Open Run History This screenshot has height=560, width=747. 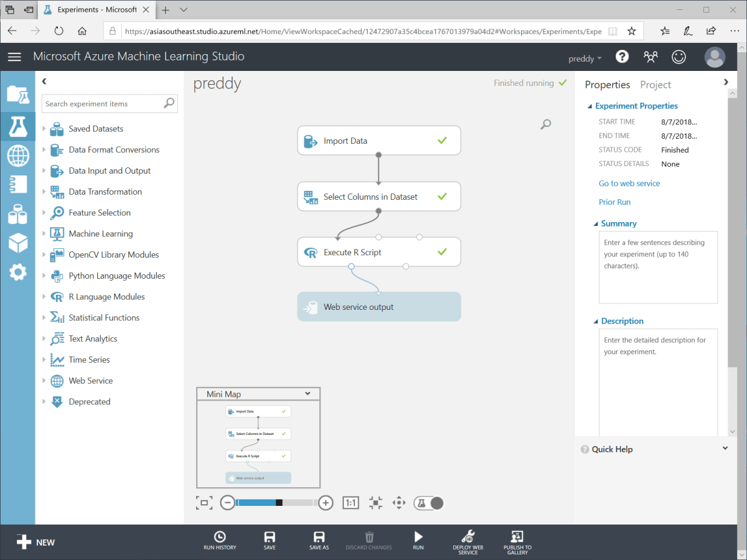(x=220, y=540)
